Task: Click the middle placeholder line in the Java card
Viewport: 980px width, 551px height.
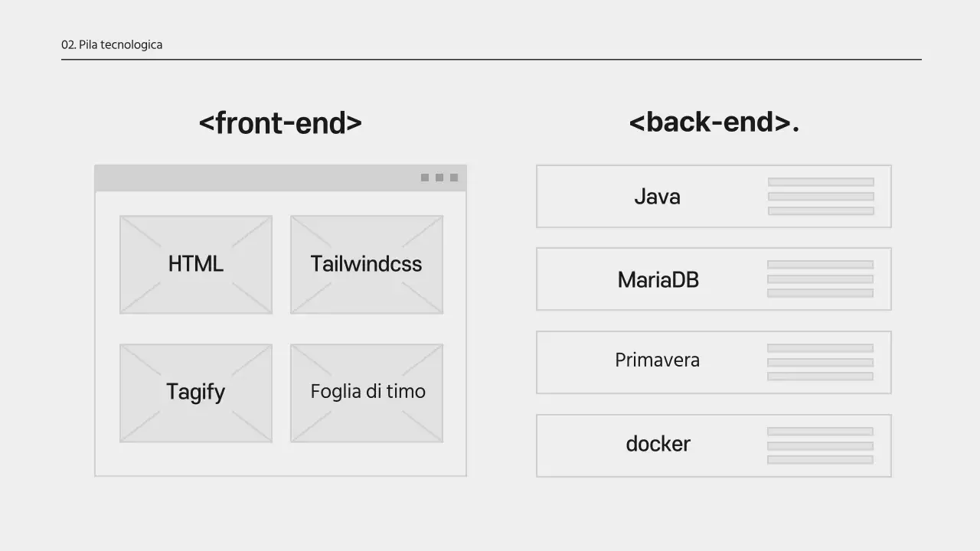Action: pos(821,197)
